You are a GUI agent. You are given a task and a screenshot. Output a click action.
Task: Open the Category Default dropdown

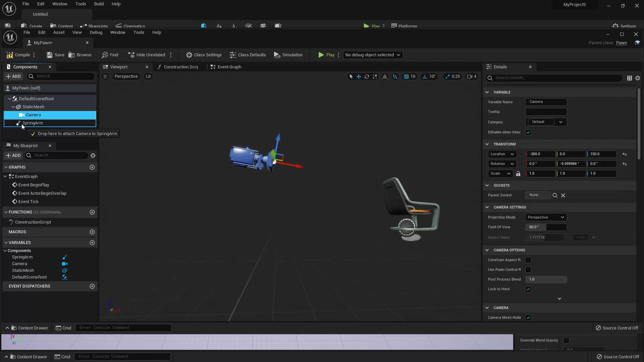pos(546,122)
